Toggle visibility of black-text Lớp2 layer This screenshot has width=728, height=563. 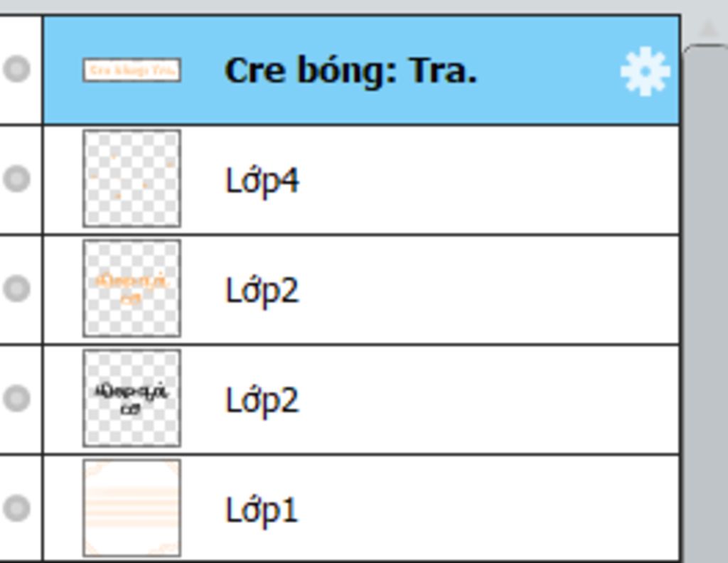click(x=17, y=398)
